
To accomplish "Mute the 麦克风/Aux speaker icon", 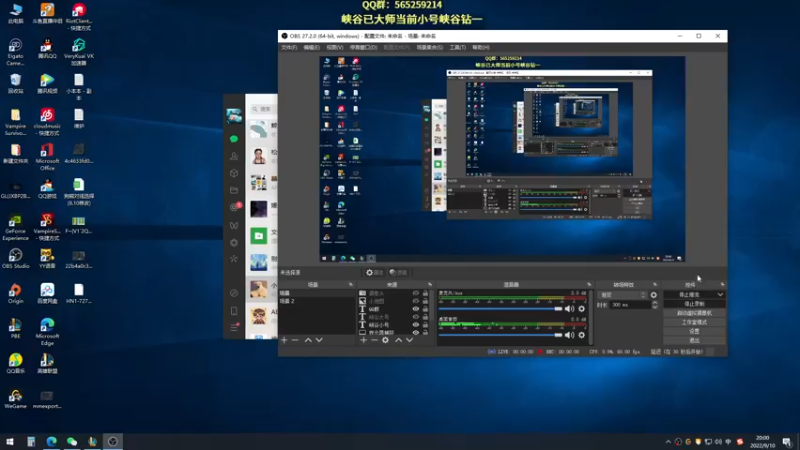I will [x=569, y=309].
